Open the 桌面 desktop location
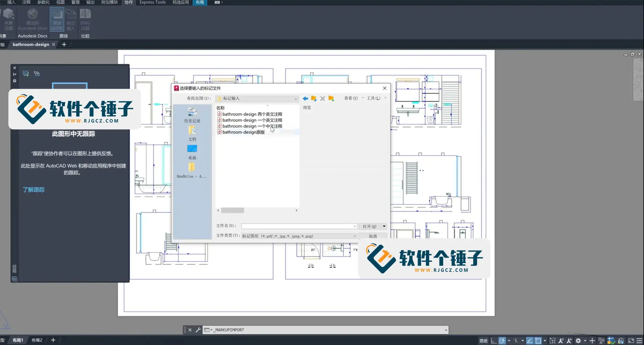644x345 pixels. [x=192, y=152]
